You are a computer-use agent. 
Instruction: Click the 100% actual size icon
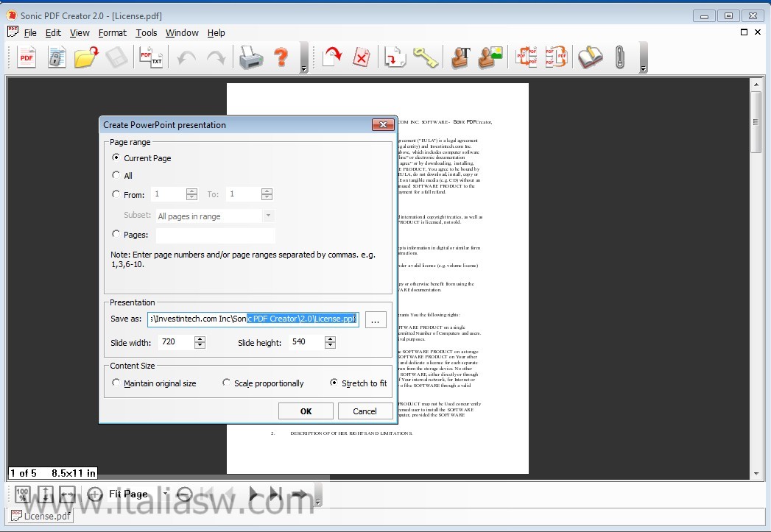22,494
